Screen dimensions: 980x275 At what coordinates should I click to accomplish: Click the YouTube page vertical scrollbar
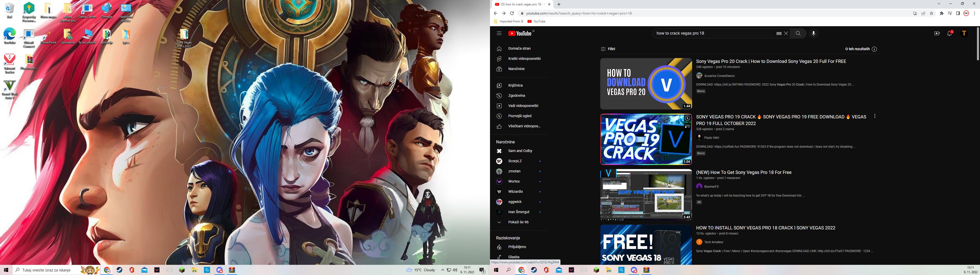(x=977, y=44)
